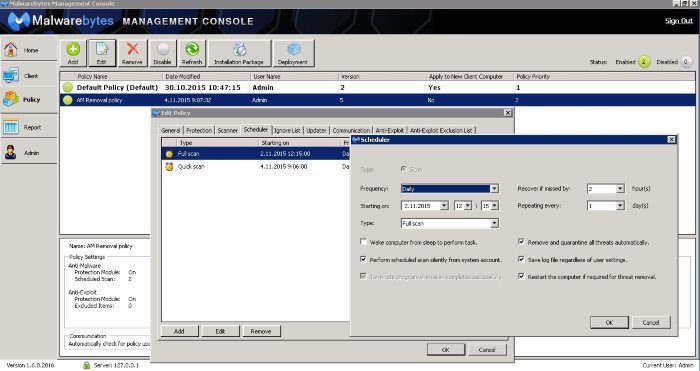The image size is (700, 371).
Task: Open the Frequency dropdown
Action: click(x=494, y=189)
